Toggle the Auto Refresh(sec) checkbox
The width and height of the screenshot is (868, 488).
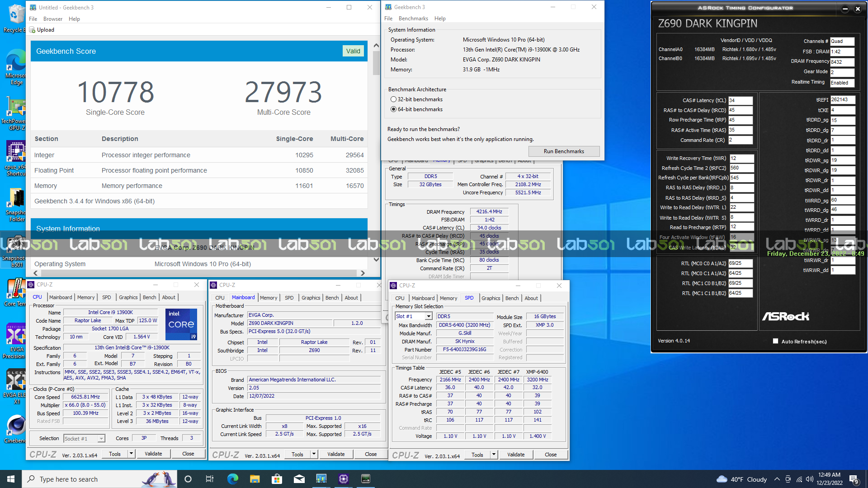776,341
